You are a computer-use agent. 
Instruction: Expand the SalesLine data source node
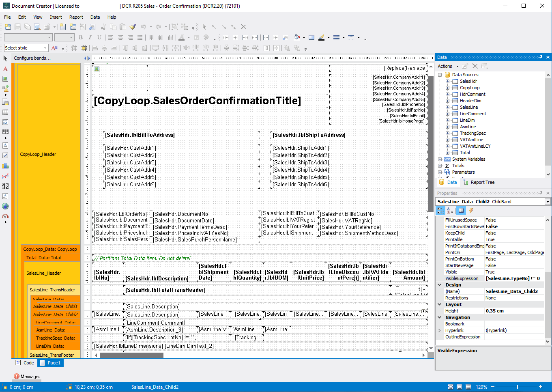(447, 107)
